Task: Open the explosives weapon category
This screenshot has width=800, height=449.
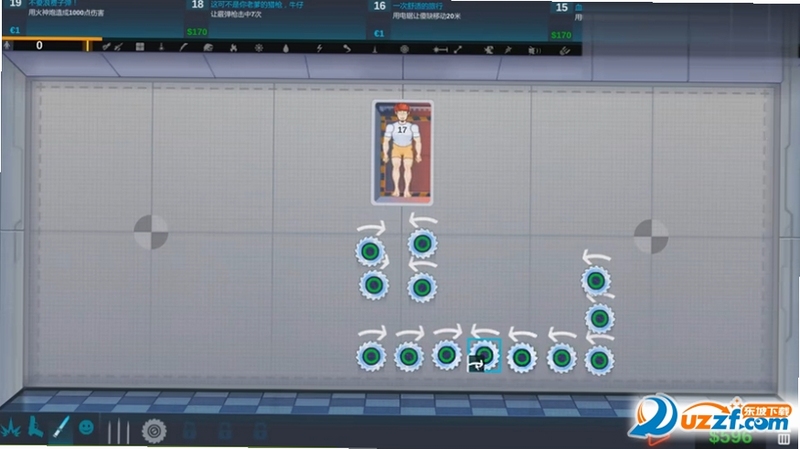Action: point(10,429)
